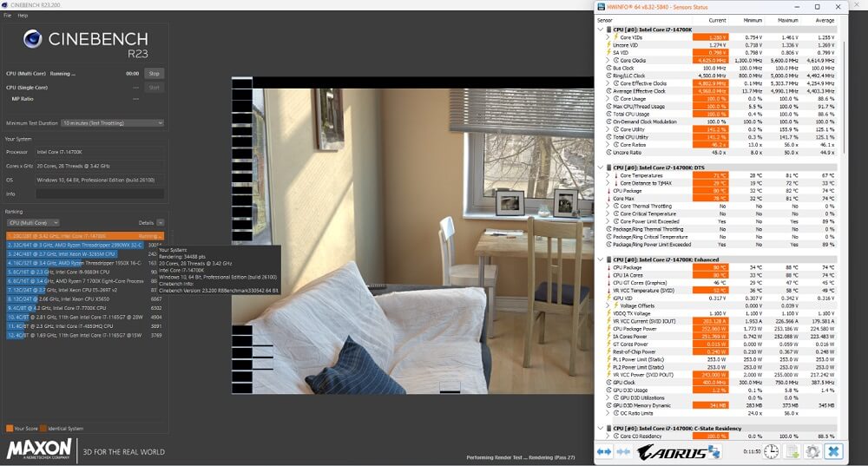Open the Help menu in Cinebench
Screen dimensions: 868x466
point(23,16)
